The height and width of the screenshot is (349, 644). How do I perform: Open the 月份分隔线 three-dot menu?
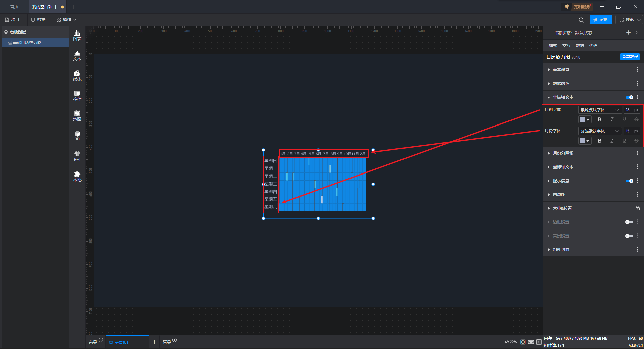[637, 153]
